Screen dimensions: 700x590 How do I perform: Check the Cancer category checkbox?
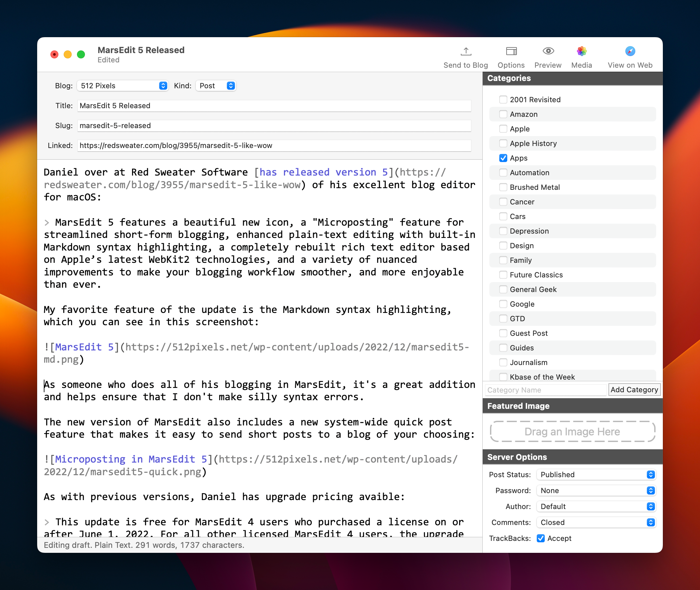pos(503,202)
